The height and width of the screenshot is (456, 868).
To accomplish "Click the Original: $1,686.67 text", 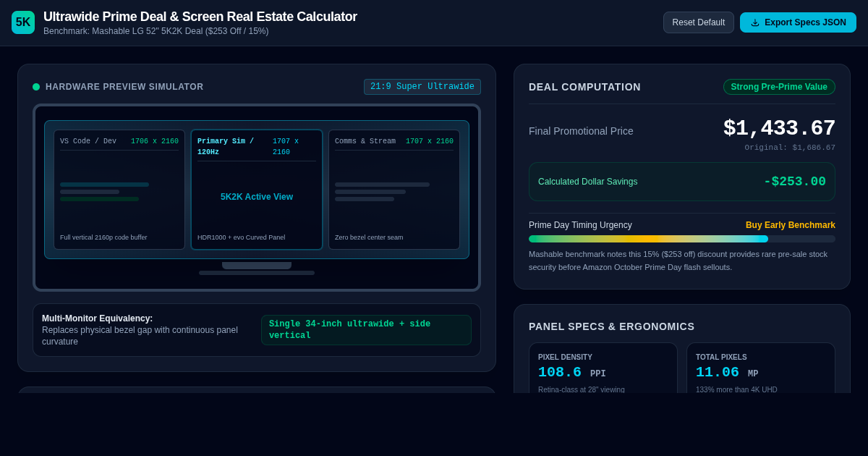I will [790, 148].
